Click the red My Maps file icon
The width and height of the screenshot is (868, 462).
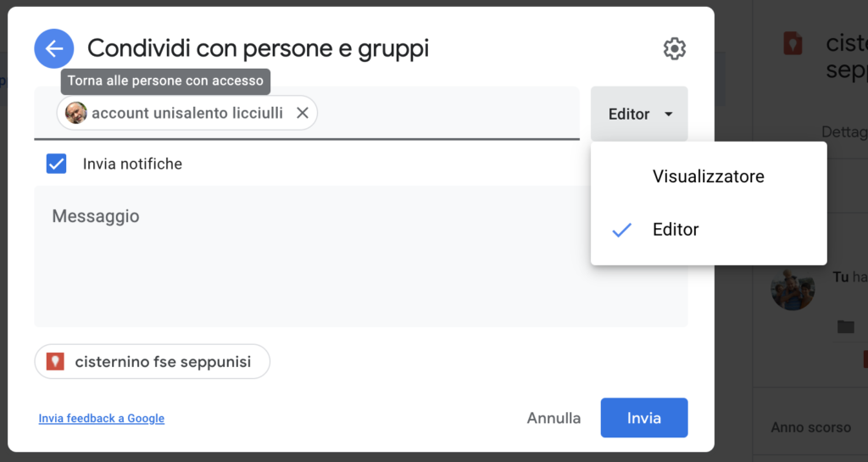click(55, 361)
